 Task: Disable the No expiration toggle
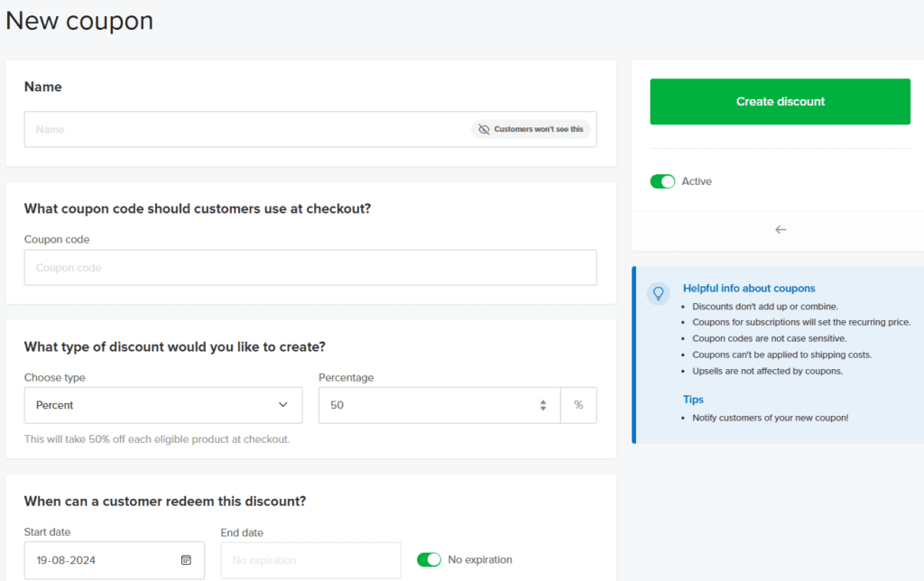[x=429, y=560]
